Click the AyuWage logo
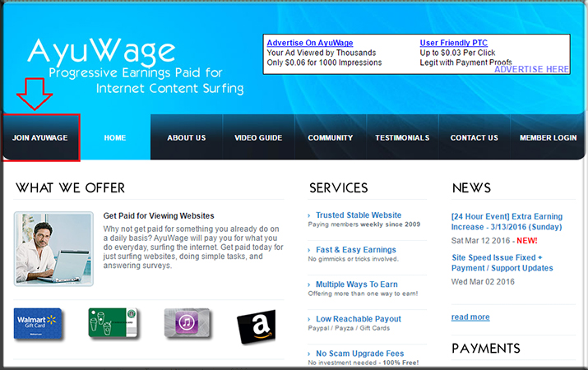Viewport: 588px width, 370px height. pos(101,51)
